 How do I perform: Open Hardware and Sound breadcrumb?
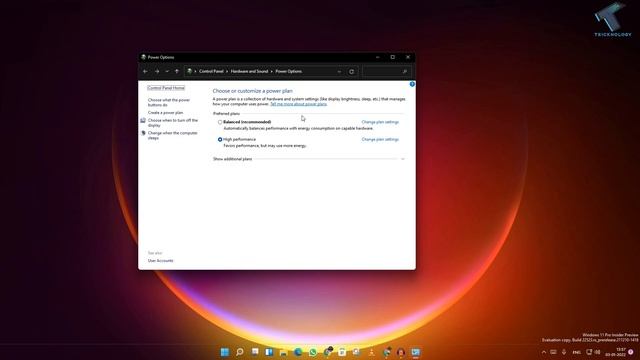click(x=249, y=71)
